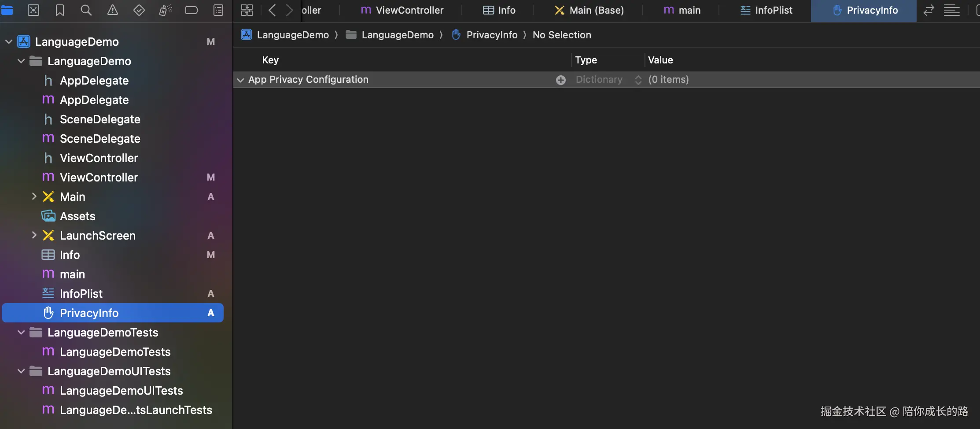Click the Assets catalog icon
The width and height of the screenshot is (980, 429).
[x=48, y=216]
